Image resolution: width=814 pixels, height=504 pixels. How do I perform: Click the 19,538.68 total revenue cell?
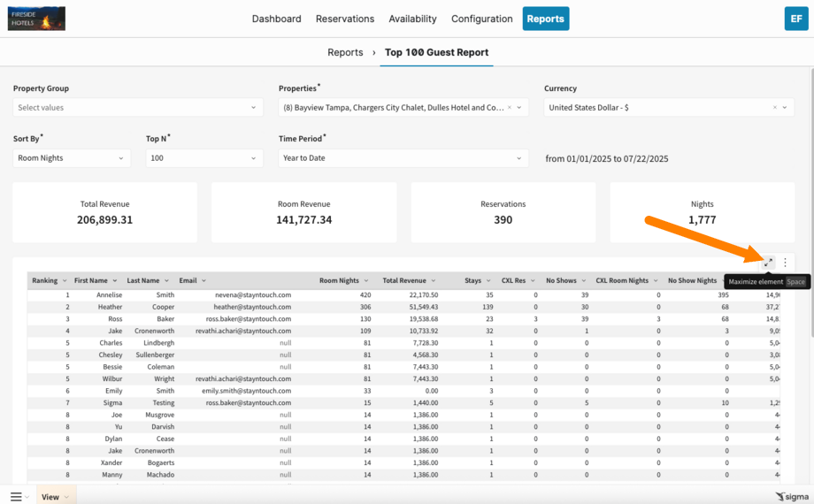point(424,318)
